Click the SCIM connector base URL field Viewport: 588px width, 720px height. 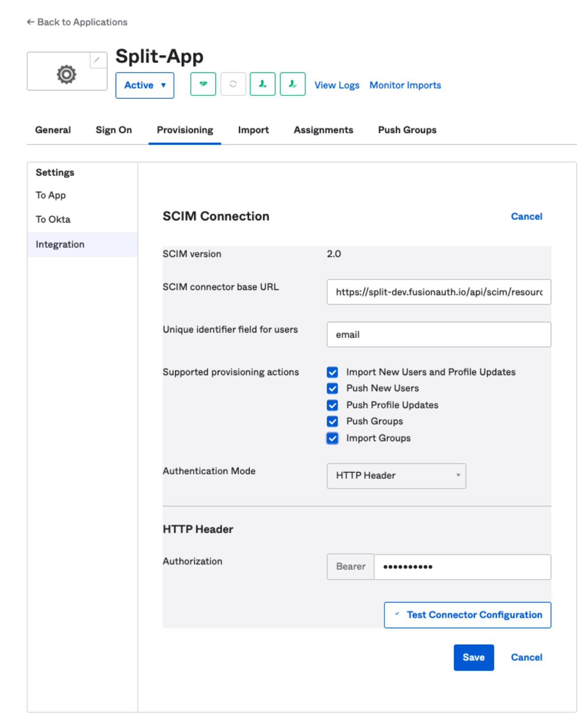click(x=439, y=292)
